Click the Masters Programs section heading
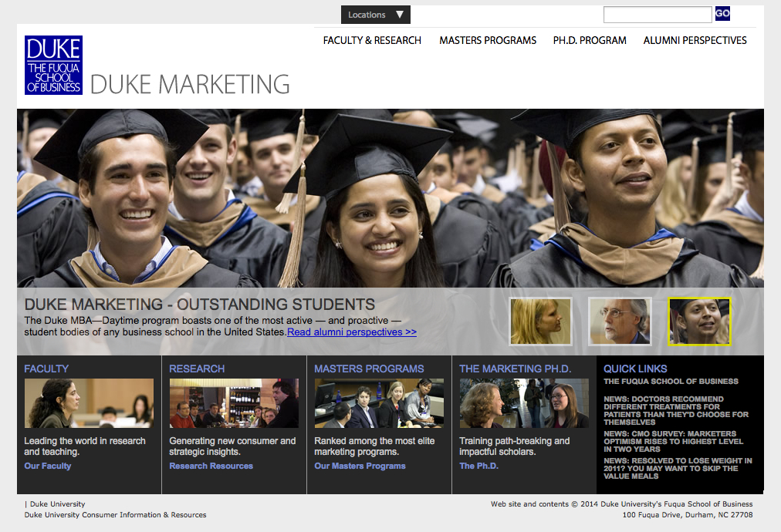Screen dimensions: 781x532 [369, 369]
